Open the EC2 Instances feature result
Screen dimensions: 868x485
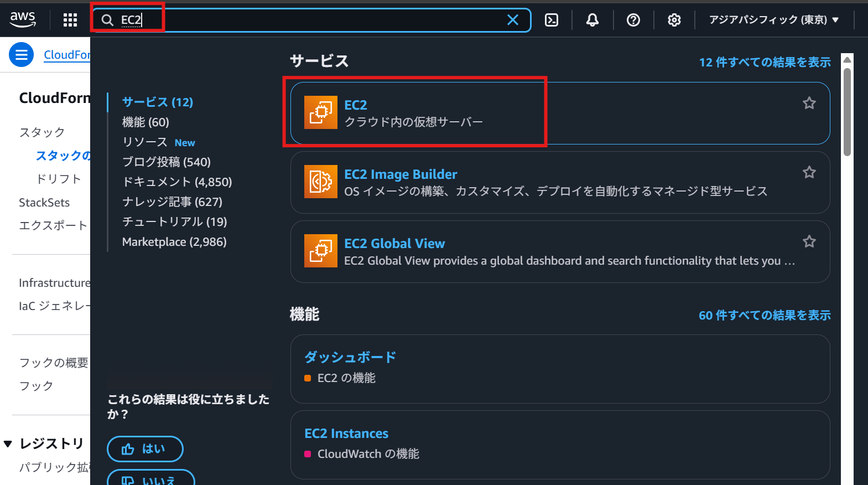click(x=346, y=434)
